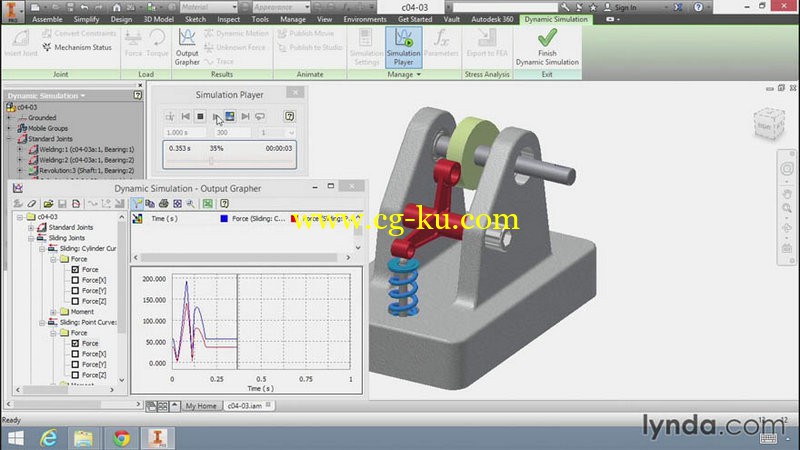Move Simulation Player time slider
800x450 pixels.
(x=211, y=161)
